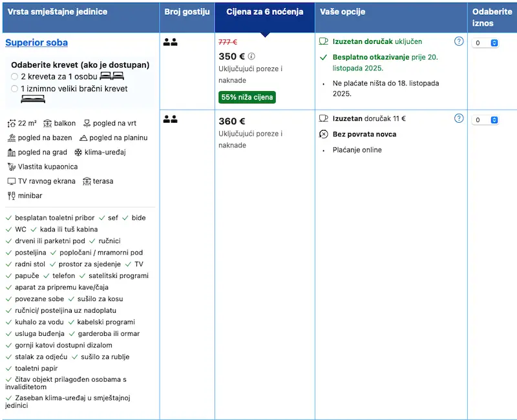Viewport: 517px width, 420px height.
Task: Click the twin beds icon
Action: pyautogui.click(x=112, y=76)
